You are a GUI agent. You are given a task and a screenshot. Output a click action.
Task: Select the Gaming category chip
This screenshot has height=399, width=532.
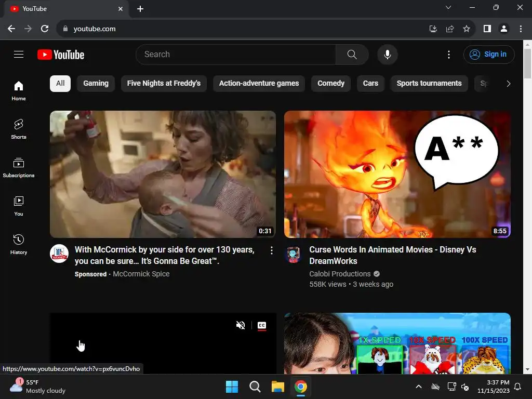click(x=96, y=84)
